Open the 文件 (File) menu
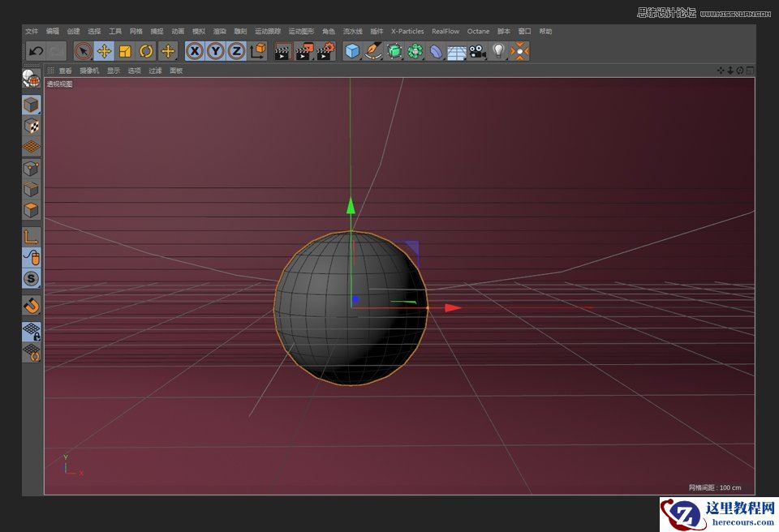Viewport: 779px width, 532px height. (32, 32)
